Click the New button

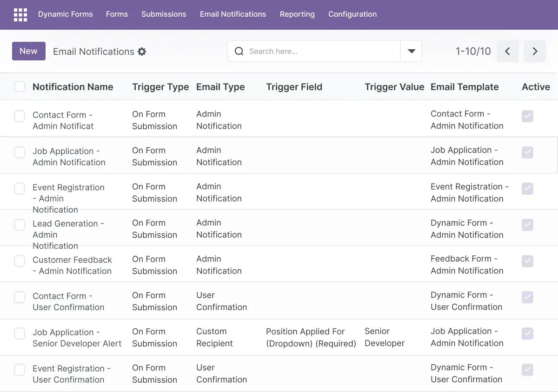point(29,51)
